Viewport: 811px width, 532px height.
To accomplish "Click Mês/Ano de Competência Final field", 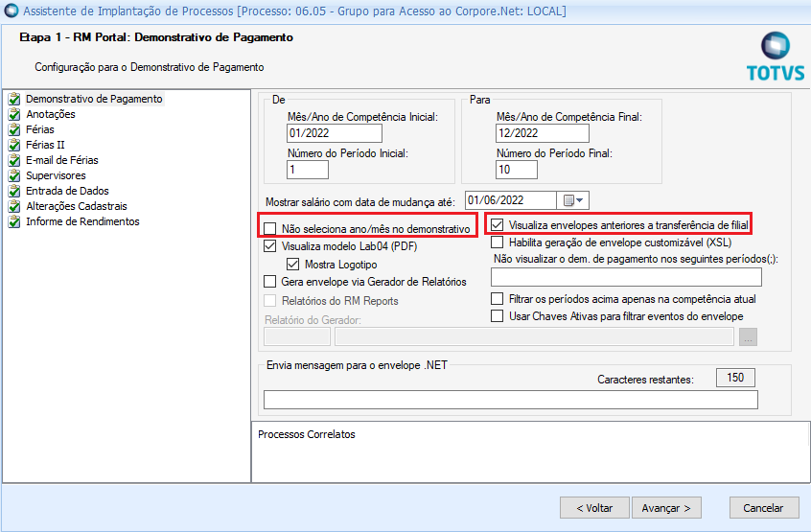I will [542, 133].
